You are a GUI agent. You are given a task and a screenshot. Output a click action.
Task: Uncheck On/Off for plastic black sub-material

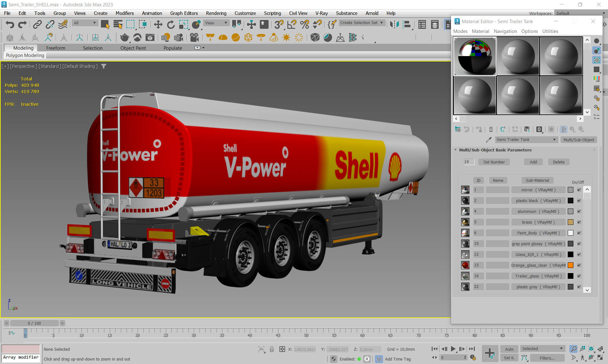tap(579, 201)
